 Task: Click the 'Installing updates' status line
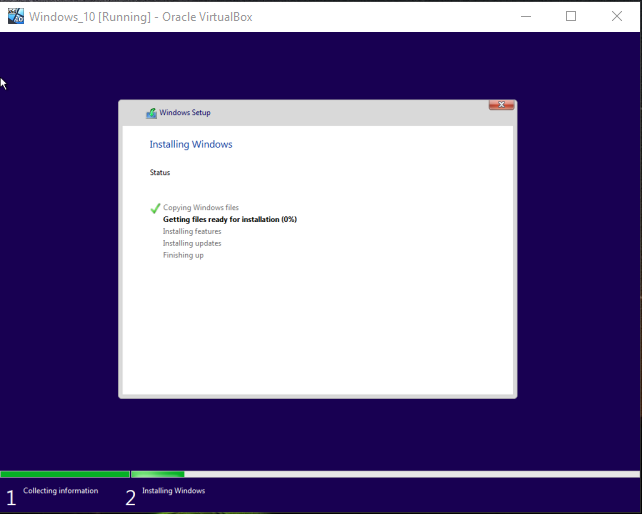point(192,243)
